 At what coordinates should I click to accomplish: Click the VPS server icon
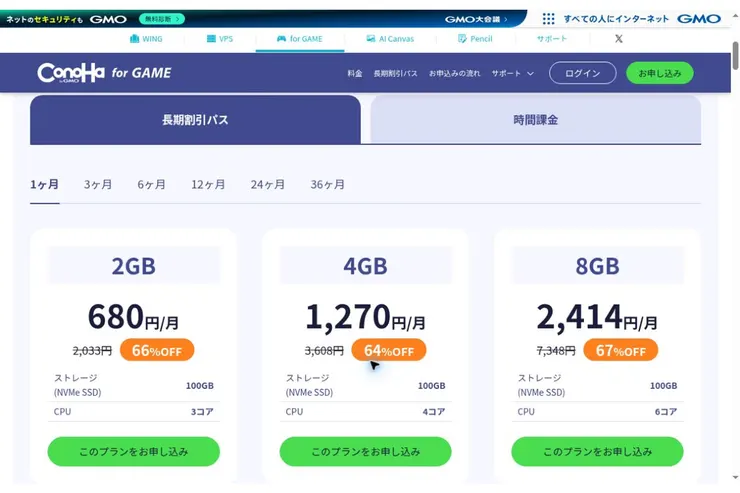(x=211, y=39)
